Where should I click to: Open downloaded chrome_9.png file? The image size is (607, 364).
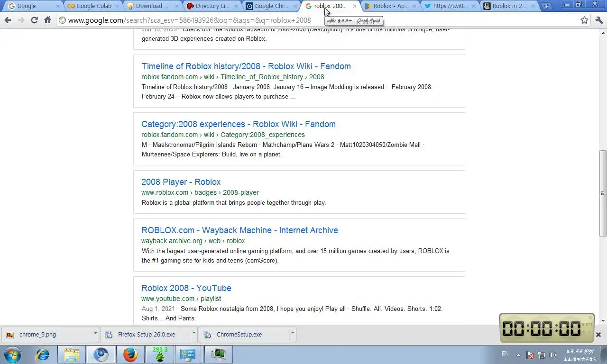(46, 334)
